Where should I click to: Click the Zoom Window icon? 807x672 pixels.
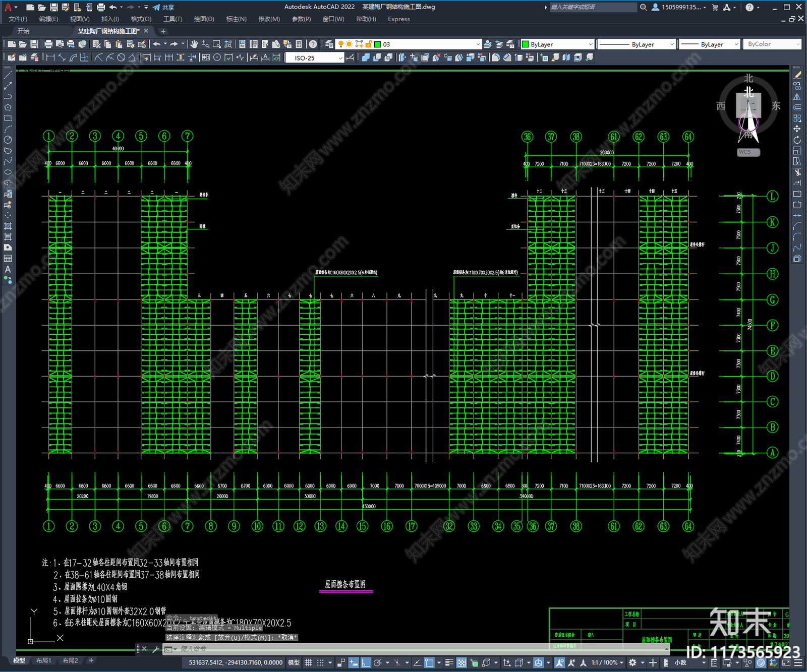coord(217,44)
